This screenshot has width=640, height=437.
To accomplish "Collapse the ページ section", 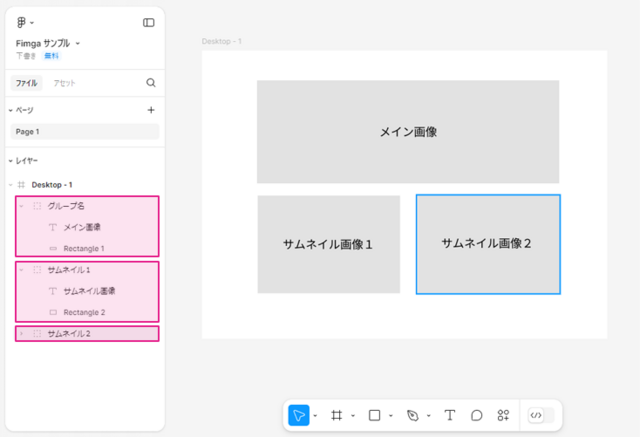I will point(11,110).
